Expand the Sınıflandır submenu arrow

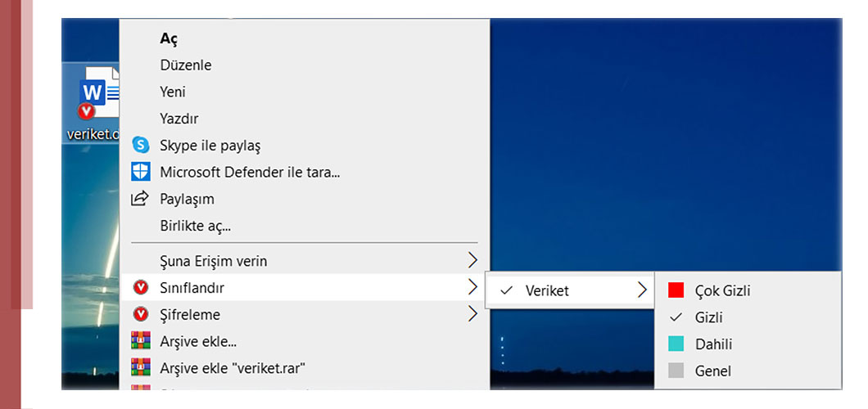coord(472,287)
